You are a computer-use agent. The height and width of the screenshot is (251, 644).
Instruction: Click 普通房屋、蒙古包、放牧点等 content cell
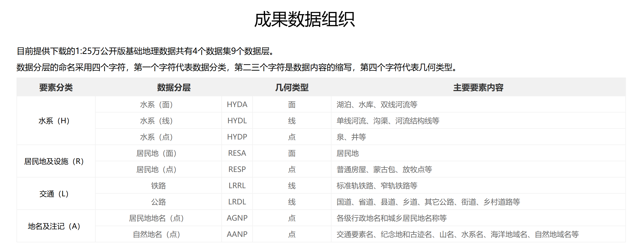point(478,169)
